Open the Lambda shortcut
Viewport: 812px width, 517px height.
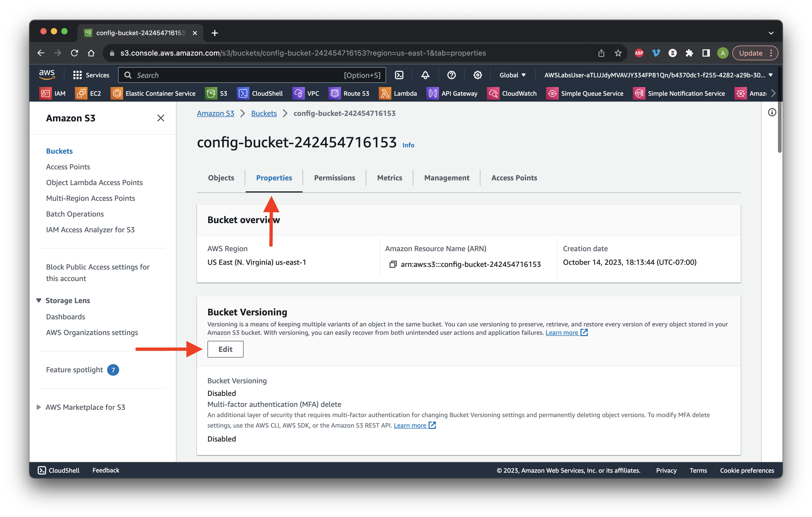398,94
